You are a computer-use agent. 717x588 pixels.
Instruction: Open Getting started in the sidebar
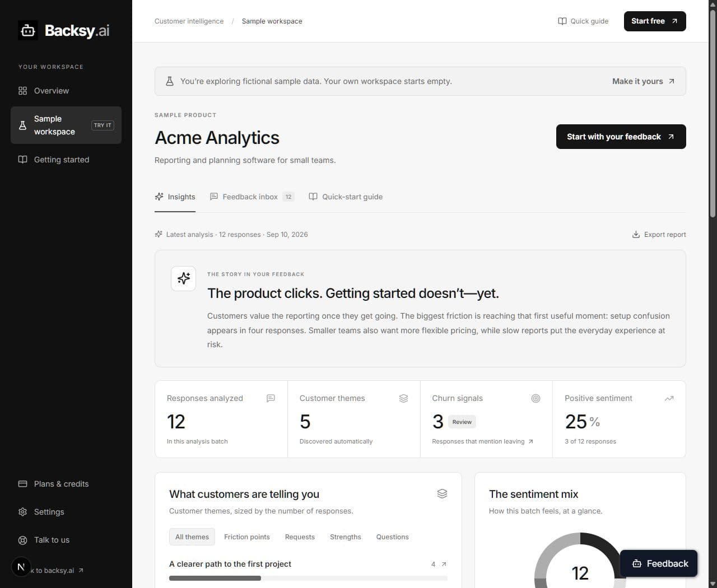tap(66, 160)
